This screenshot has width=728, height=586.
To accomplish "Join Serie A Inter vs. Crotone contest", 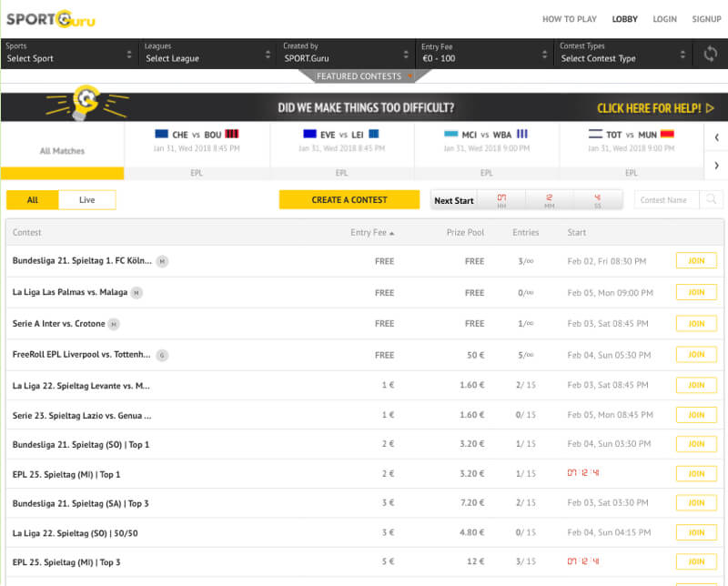I will pyautogui.click(x=696, y=324).
